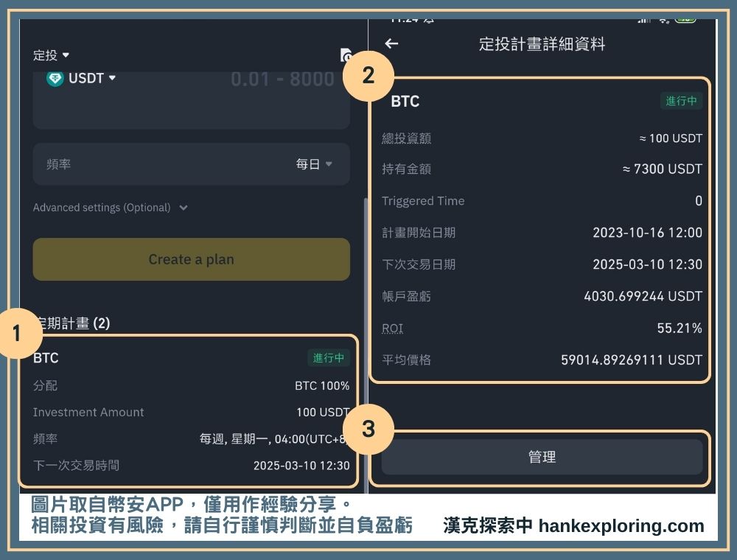Click 定投計畫詳細資料 page title
This screenshot has height=560, width=737.
coord(542,44)
